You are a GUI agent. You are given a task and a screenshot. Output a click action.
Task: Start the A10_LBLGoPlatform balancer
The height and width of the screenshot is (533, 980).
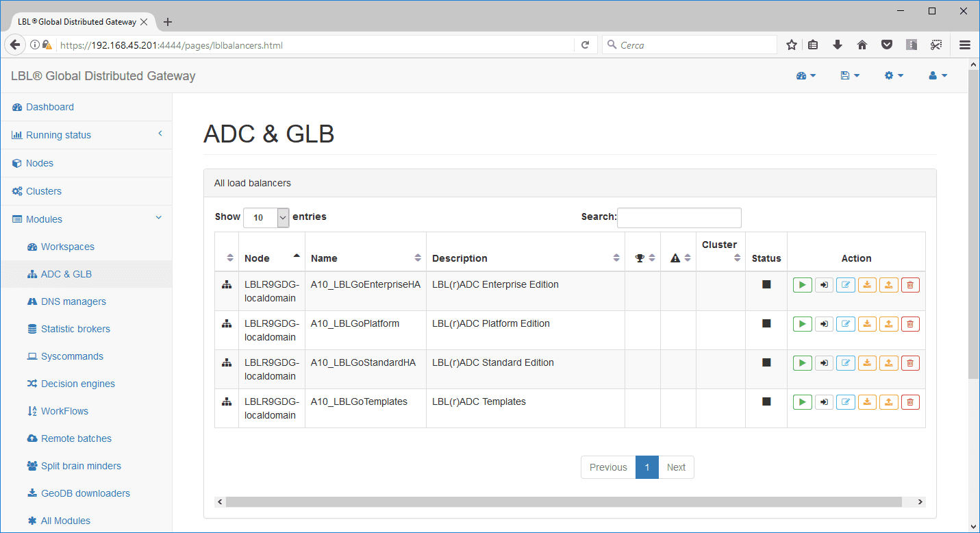point(803,324)
